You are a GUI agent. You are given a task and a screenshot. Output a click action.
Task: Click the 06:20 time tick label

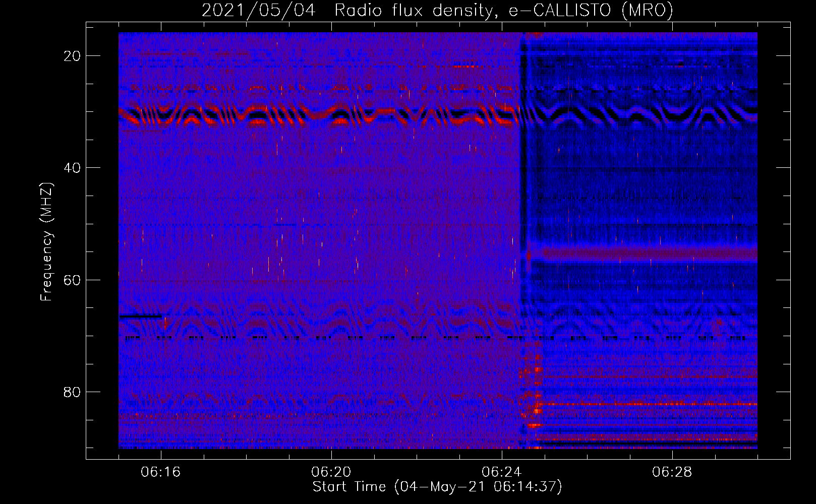pyautogui.click(x=331, y=472)
